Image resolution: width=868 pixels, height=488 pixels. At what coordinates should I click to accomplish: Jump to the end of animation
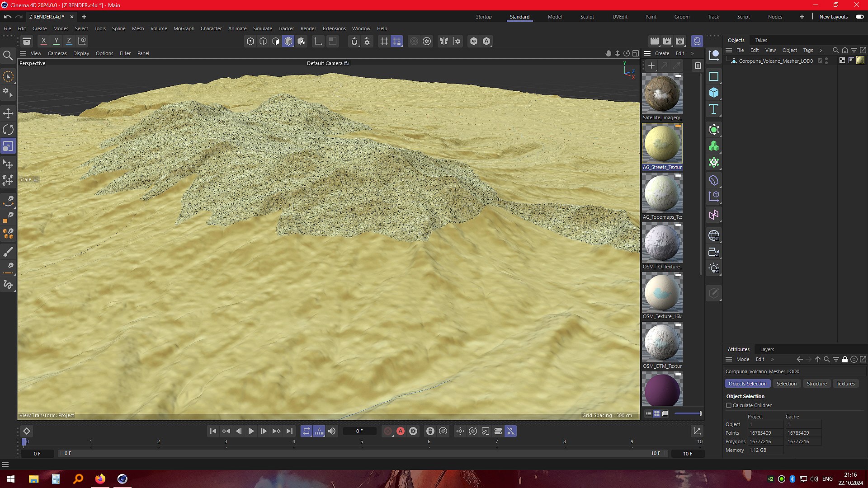[x=289, y=431]
